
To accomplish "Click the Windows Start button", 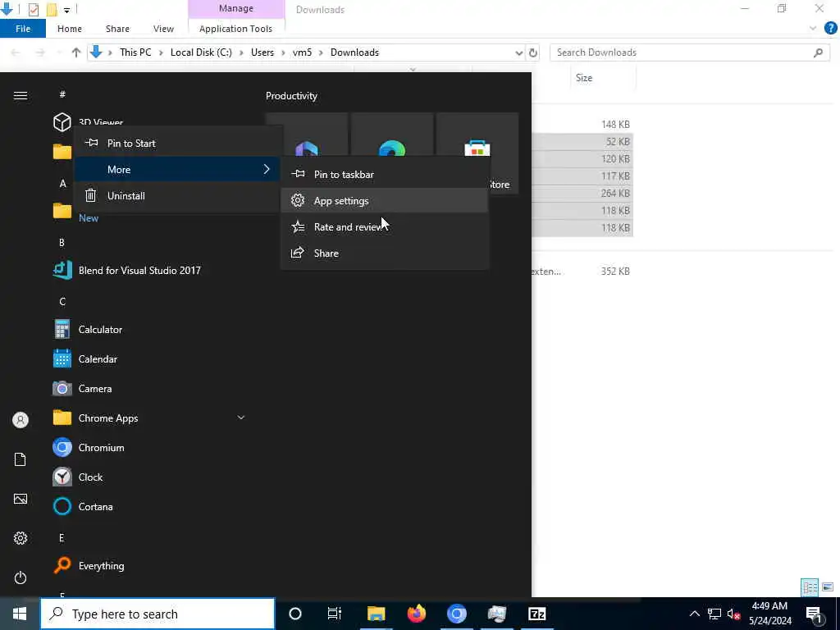I will click(20, 614).
